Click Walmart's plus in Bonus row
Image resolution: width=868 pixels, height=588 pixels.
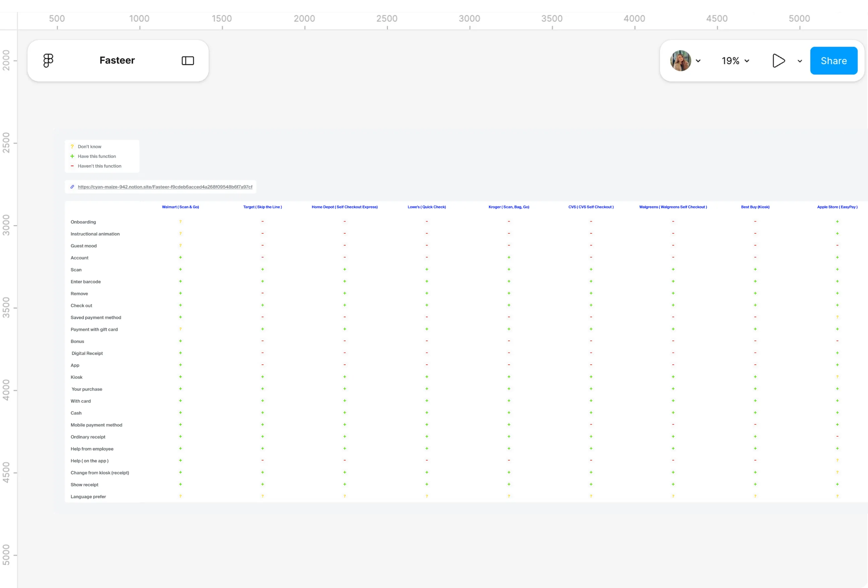180,341
